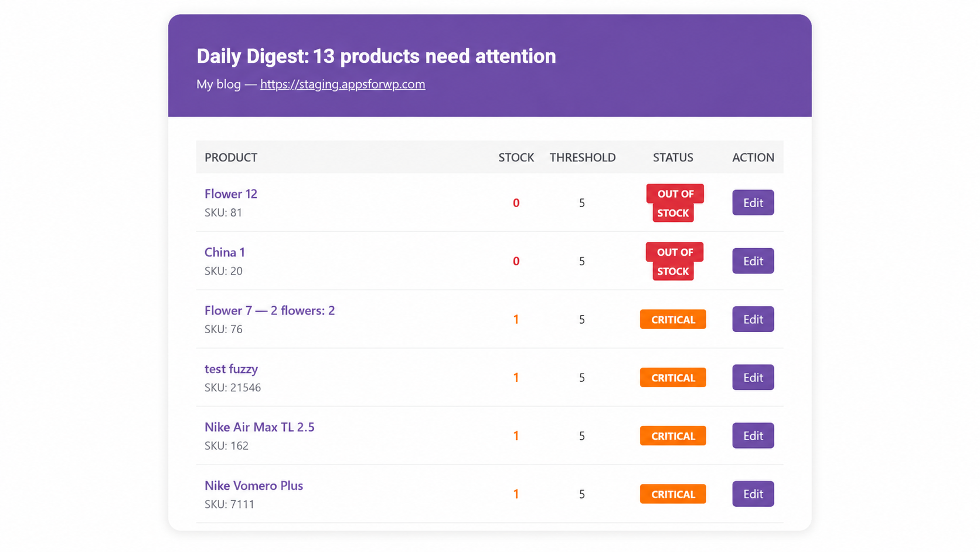Open the Flower 12 product link

(x=231, y=194)
